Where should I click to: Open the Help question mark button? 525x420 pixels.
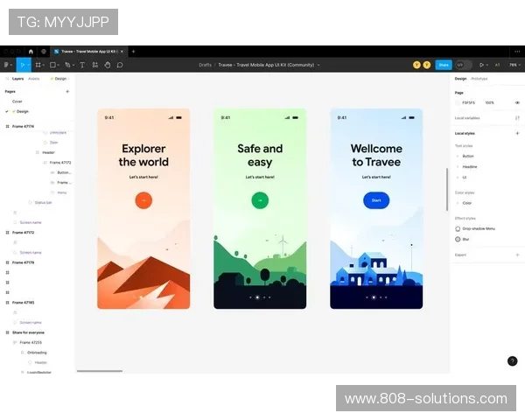pos(512,360)
